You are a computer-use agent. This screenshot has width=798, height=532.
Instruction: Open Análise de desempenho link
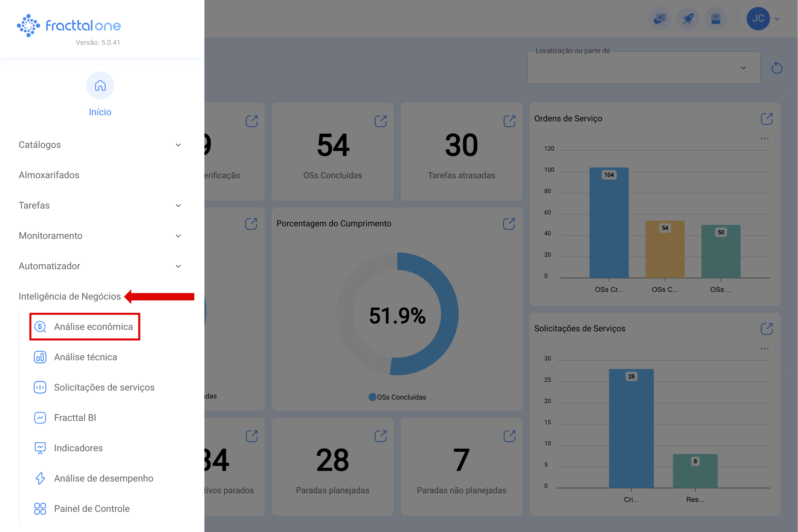104,478
